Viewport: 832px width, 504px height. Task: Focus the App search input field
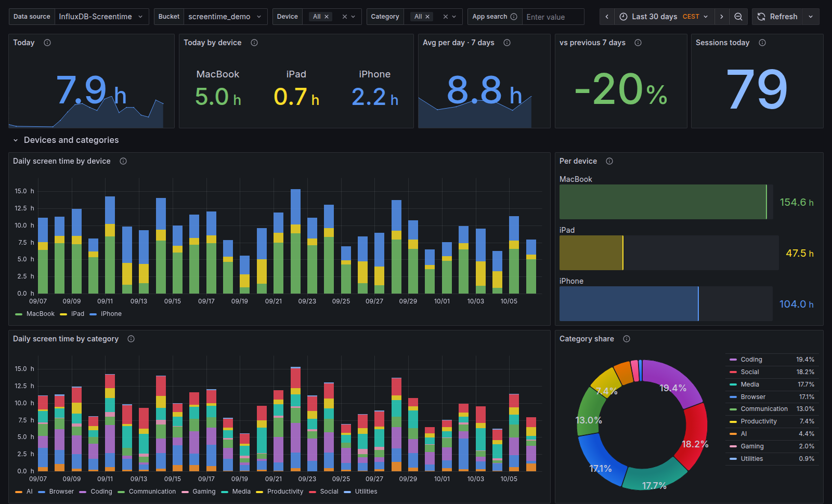553,17
